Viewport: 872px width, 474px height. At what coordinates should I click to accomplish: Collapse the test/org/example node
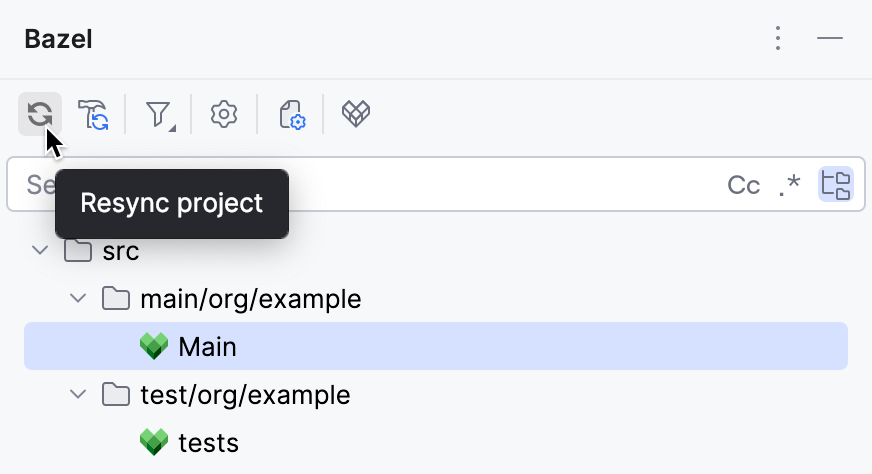click(x=77, y=395)
